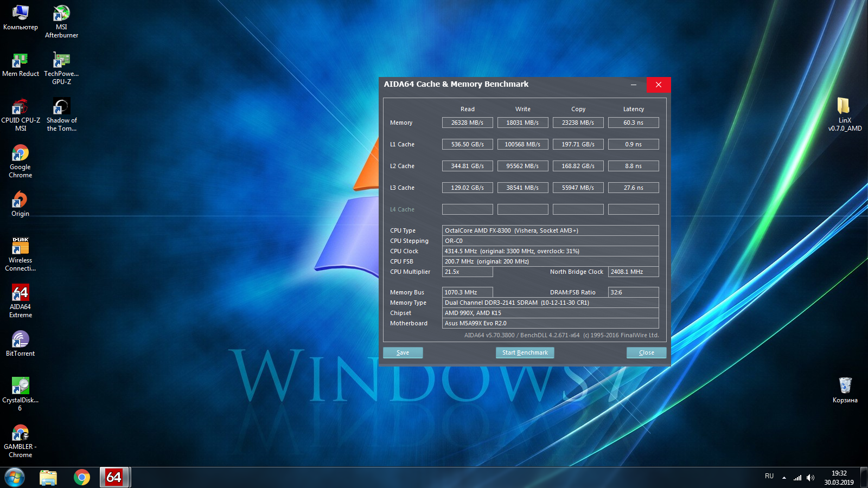Select the Origin desktop shortcut
The image size is (868, 488).
tap(21, 204)
